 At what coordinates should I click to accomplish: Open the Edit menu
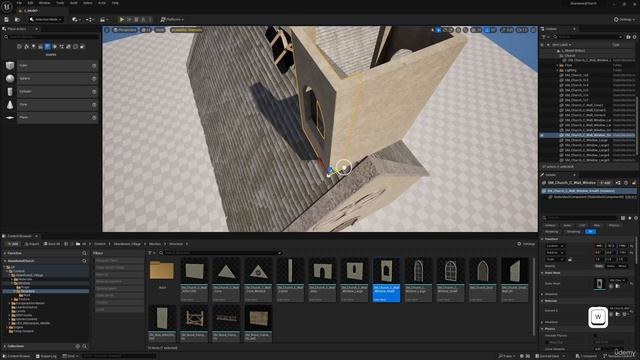pyautogui.click(x=30, y=3)
